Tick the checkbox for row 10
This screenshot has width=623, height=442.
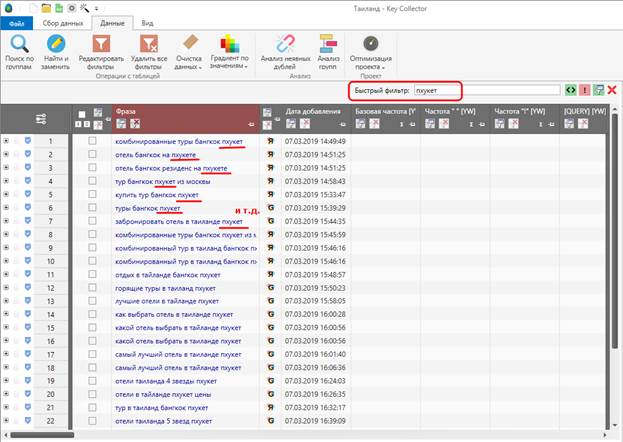tap(92, 261)
